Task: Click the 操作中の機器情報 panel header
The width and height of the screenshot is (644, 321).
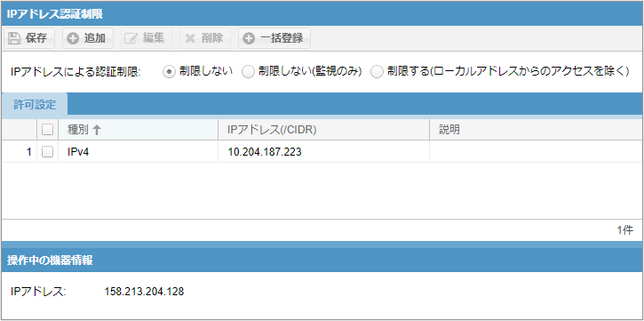Action: [322, 261]
